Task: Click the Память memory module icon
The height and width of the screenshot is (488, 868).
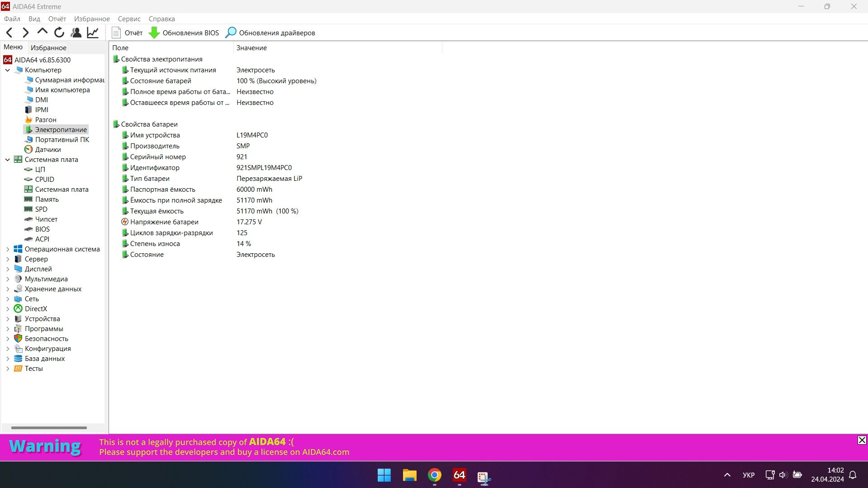Action: click(28, 199)
